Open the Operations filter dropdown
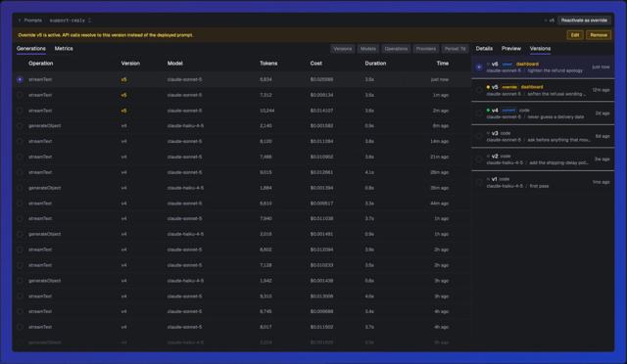 (396, 49)
